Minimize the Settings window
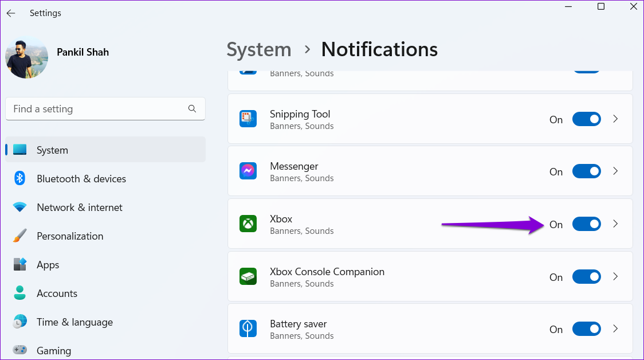 pyautogui.click(x=568, y=6)
